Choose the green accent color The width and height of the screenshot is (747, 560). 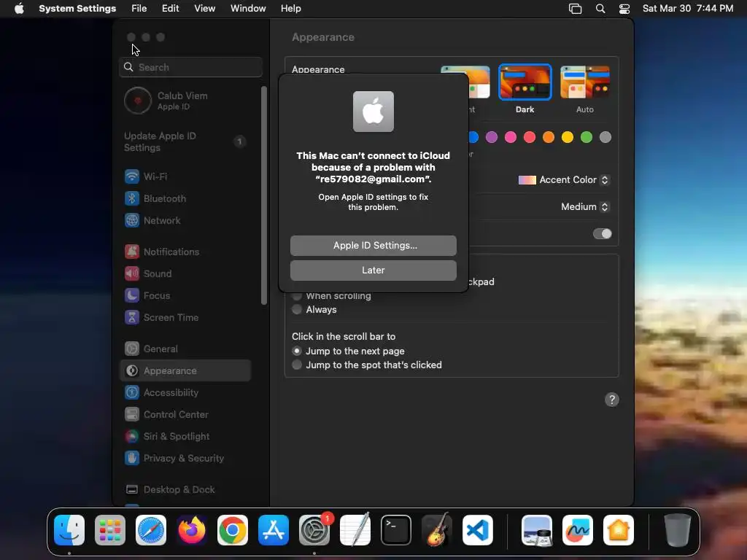coord(587,138)
